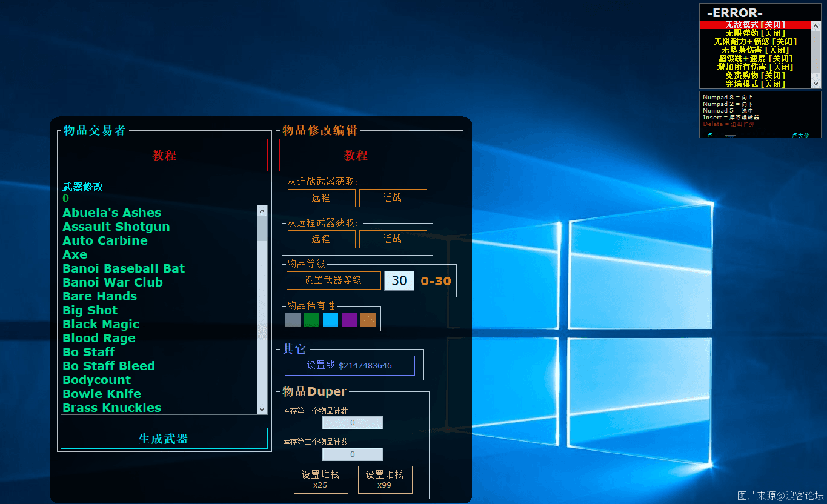
Task: Pick the orange rarity swatch
Action: point(368,320)
